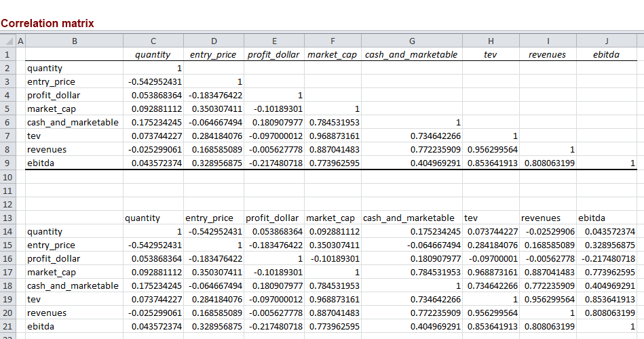Click revenues header in row 13
Image resolution: width=644 pixels, height=339 pixels.
coord(541,218)
